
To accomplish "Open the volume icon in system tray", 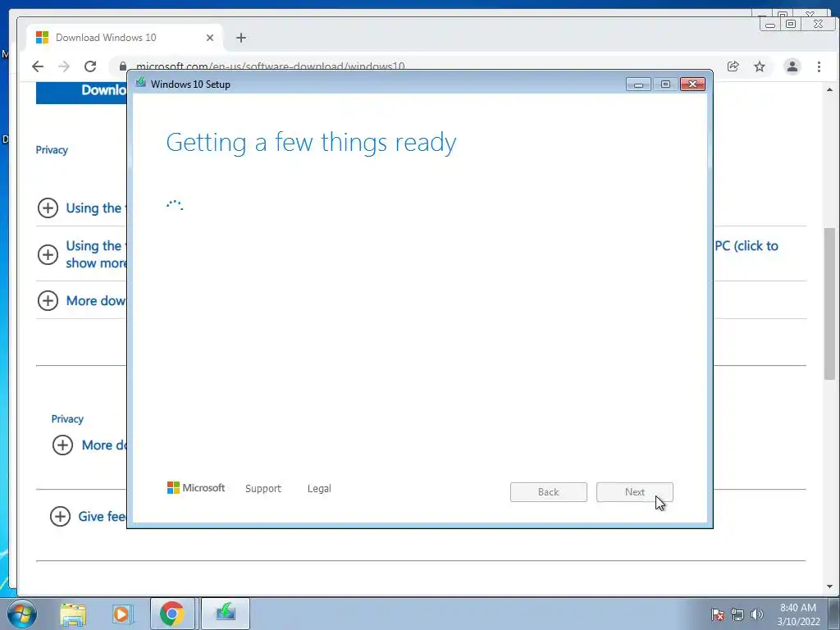I will (x=757, y=614).
